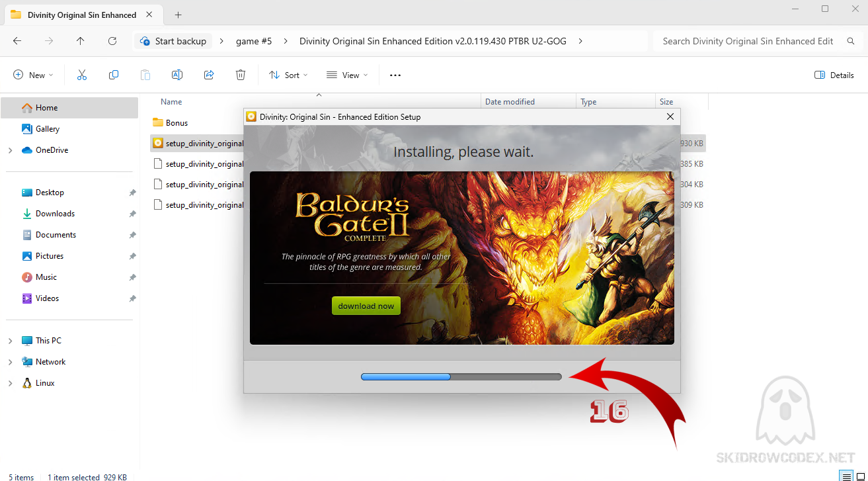Click chevron after Start backup breadcrumb

[x=221, y=41]
